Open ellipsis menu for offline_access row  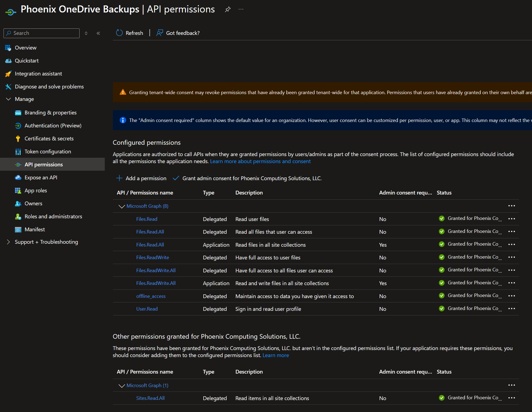pos(511,296)
